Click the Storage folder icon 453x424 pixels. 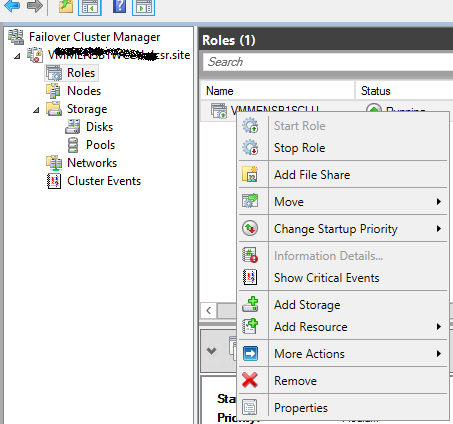click(54, 109)
